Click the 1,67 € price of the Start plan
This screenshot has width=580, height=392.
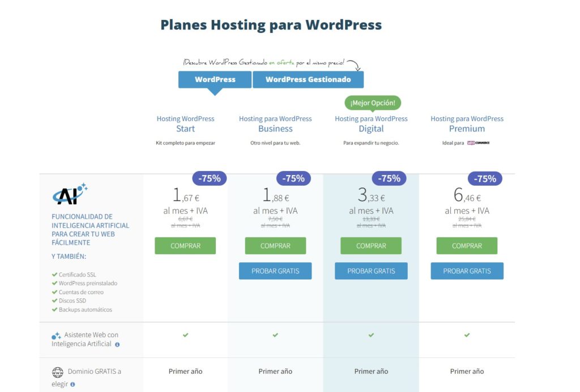(x=186, y=195)
